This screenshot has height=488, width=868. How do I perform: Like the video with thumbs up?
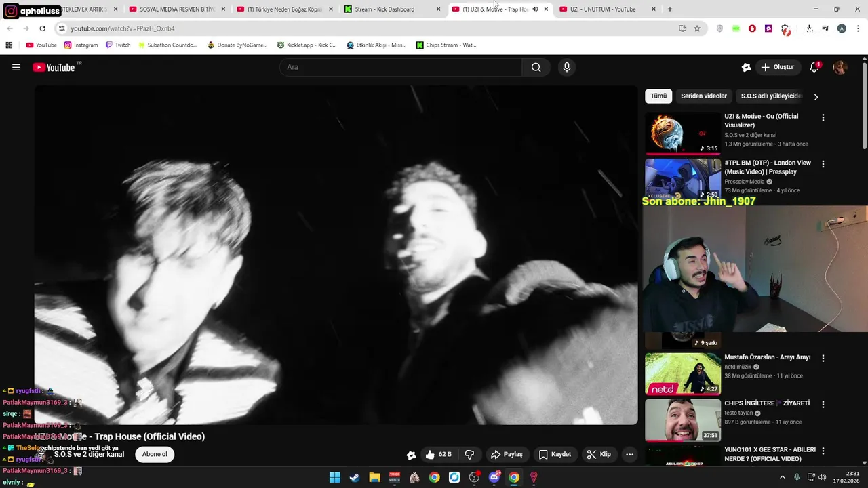(438, 455)
